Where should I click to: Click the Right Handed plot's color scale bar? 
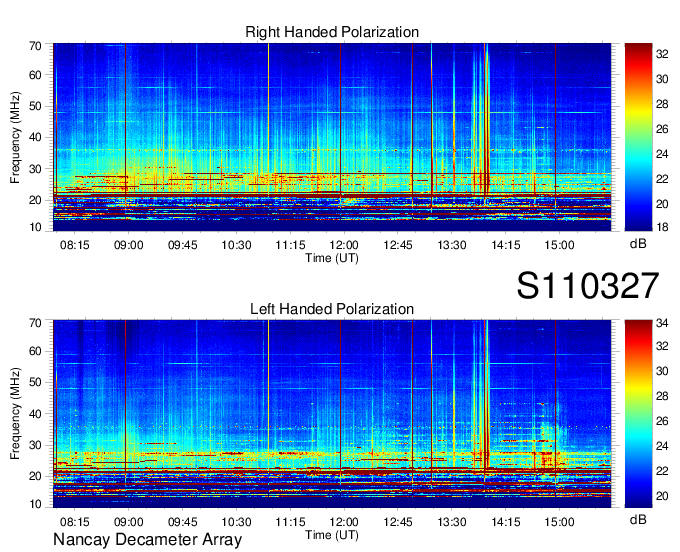[x=638, y=137]
